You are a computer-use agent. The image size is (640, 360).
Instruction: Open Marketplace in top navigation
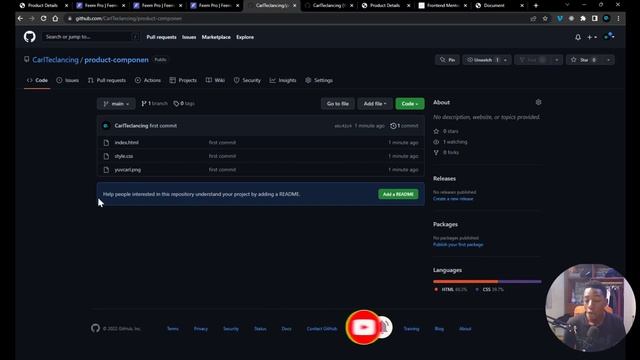click(216, 37)
